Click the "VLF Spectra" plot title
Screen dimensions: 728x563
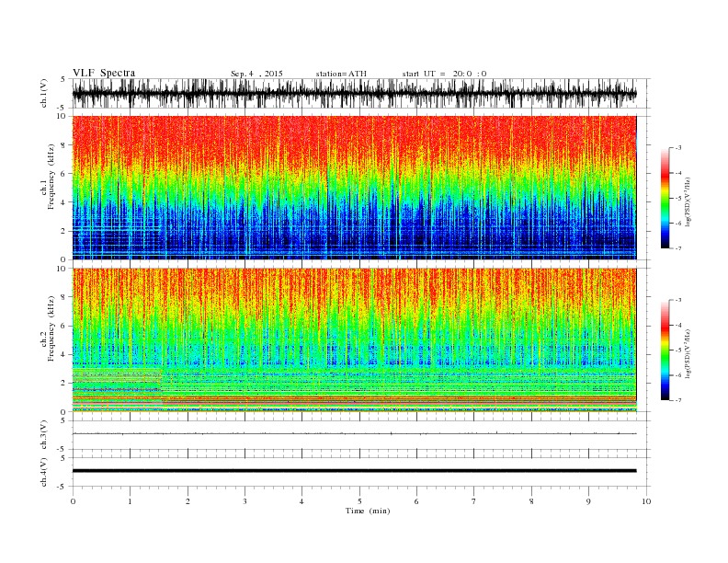coord(104,73)
